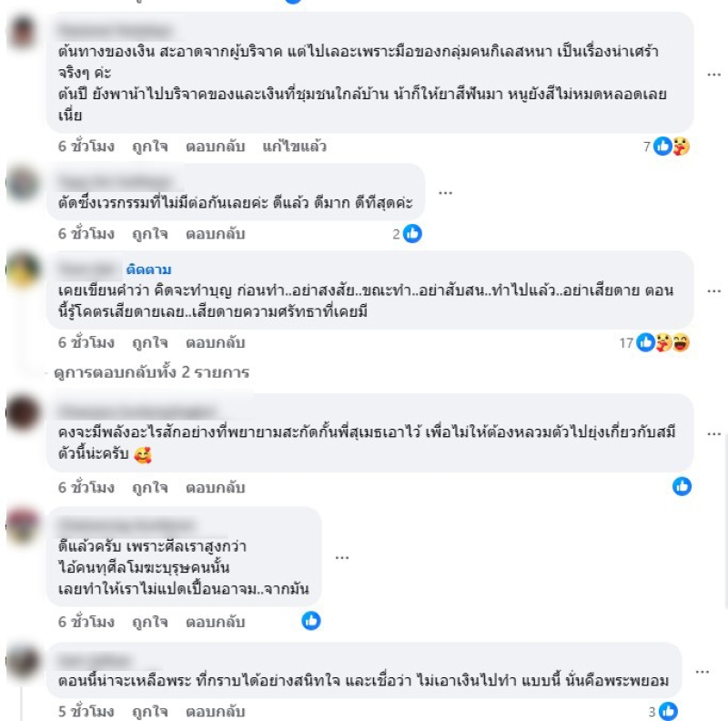Open the yellow avatar of the ติดตาม commenter

click(22, 270)
